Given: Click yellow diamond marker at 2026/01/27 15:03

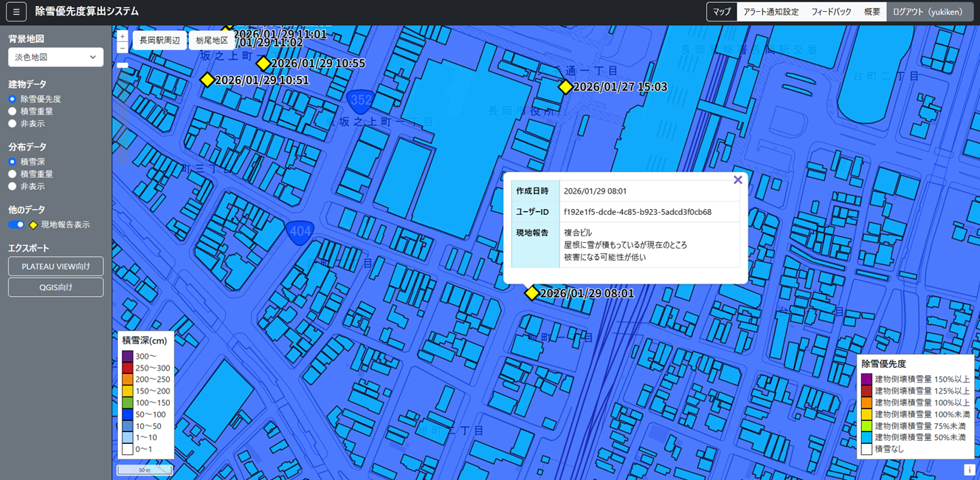Looking at the screenshot, I should [x=565, y=87].
